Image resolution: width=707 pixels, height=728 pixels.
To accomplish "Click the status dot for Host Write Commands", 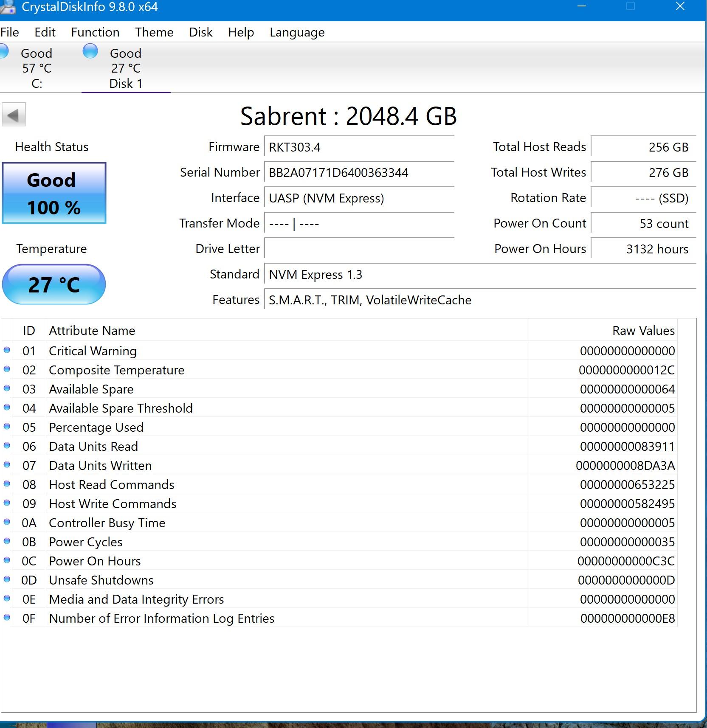I will [7, 503].
